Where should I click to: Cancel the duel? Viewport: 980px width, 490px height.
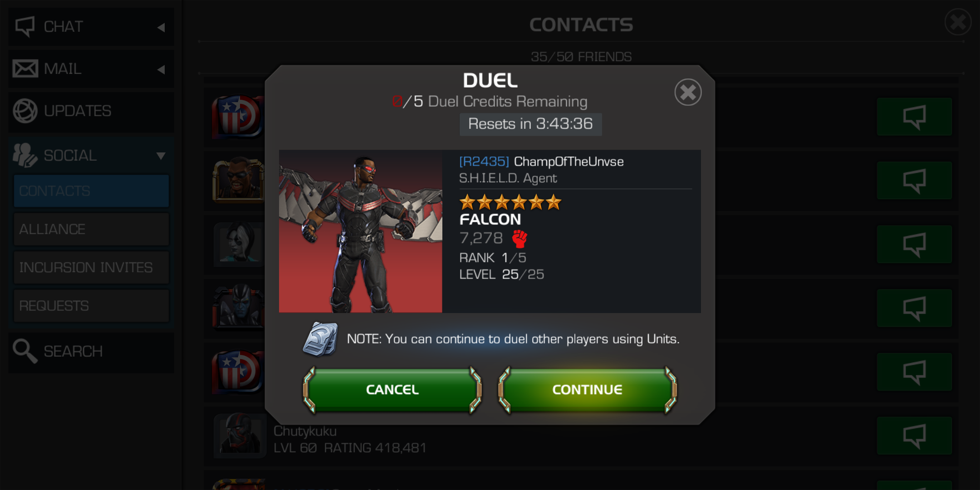[392, 390]
